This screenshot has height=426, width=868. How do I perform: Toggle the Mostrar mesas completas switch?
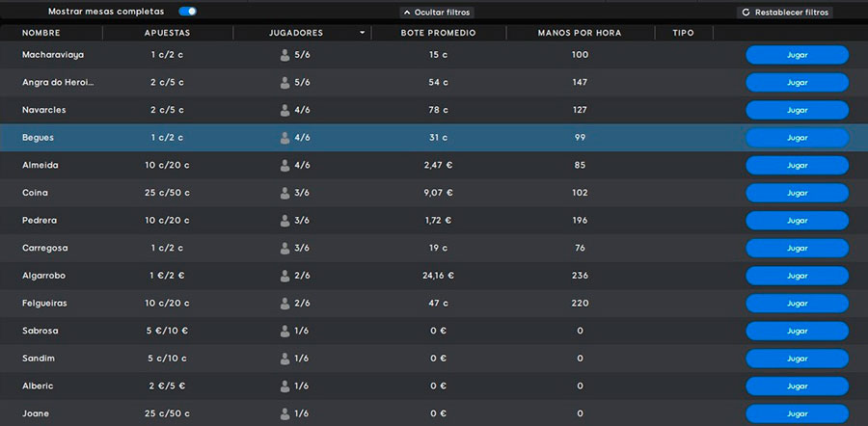pyautogui.click(x=187, y=12)
